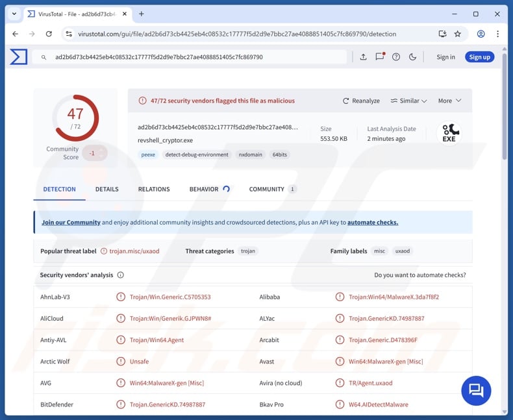The width and height of the screenshot is (513, 420).
Task: Open the automate checks link
Action: [x=373, y=223]
